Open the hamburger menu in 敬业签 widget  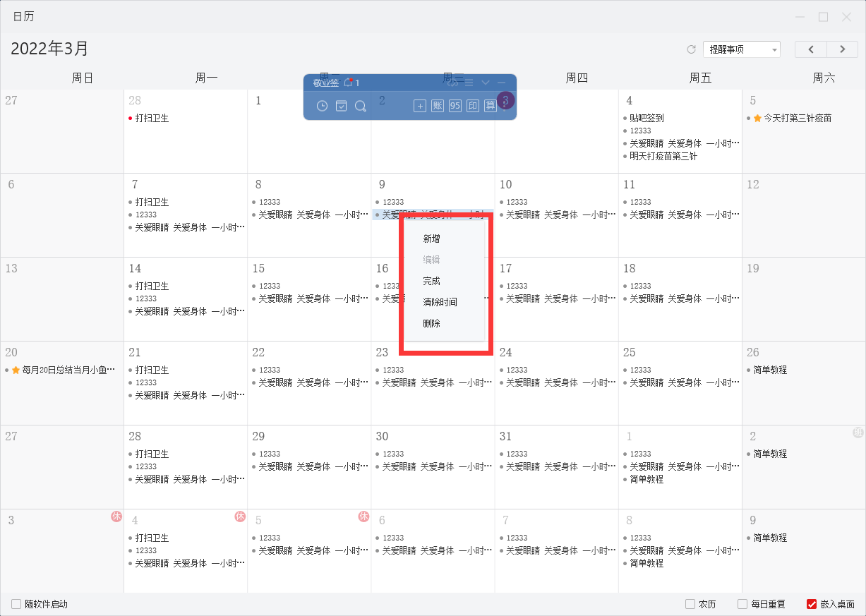pyautogui.click(x=469, y=83)
